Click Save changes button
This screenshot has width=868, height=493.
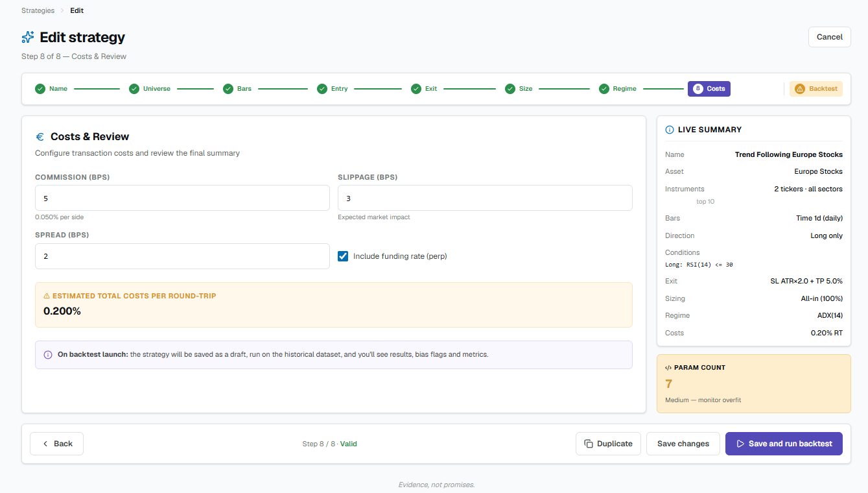[683, 444]
